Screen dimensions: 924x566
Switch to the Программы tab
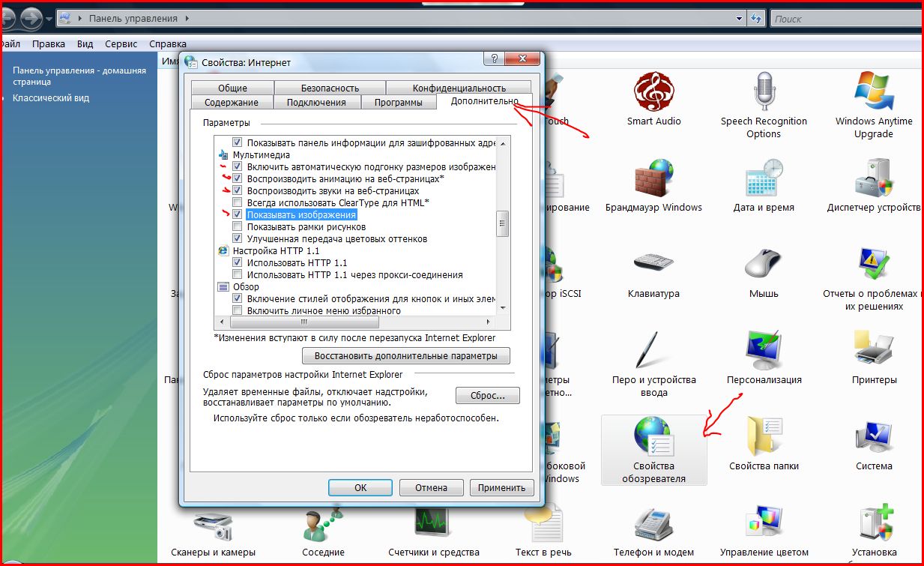point(398,102)
